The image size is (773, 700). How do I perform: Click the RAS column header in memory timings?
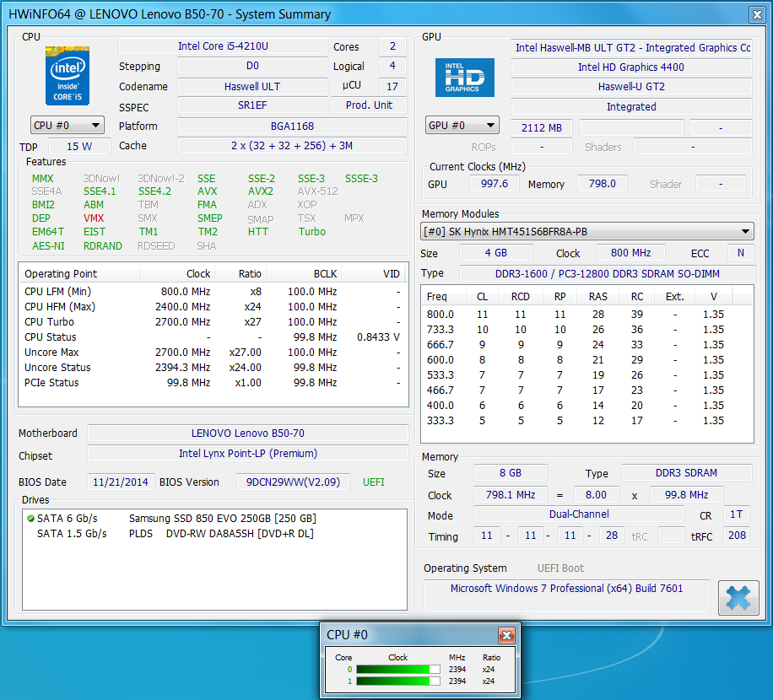598,297
